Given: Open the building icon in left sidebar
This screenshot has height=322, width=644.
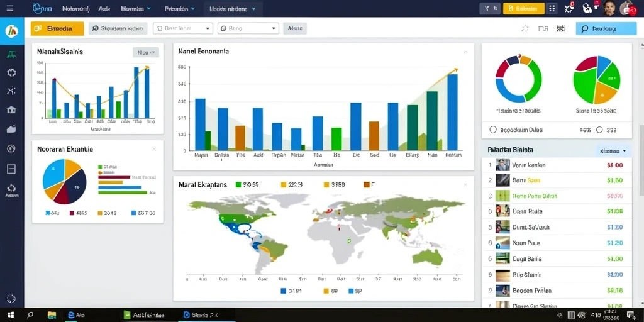Looking at the screenshot, I should (11, 109).
